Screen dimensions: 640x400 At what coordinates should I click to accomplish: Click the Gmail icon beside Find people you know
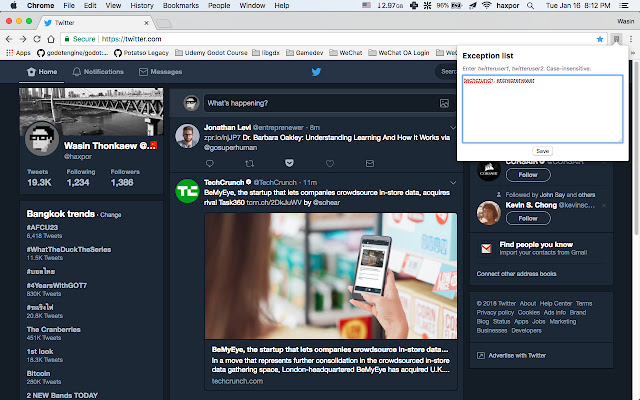coord(486,248)
